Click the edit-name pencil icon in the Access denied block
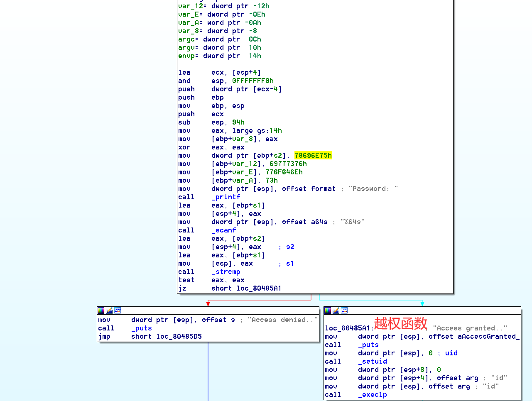The image size is (532, 401). tap(109, 311)
